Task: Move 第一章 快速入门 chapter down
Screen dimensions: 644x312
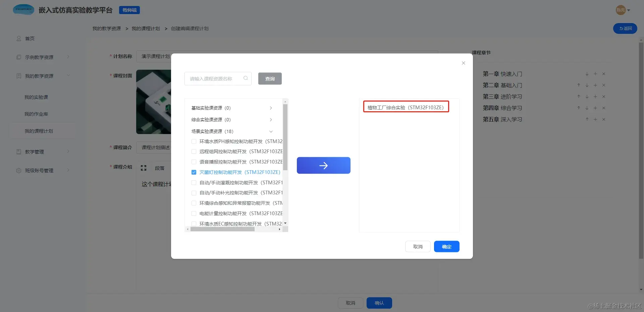Action: coord(587,74)
